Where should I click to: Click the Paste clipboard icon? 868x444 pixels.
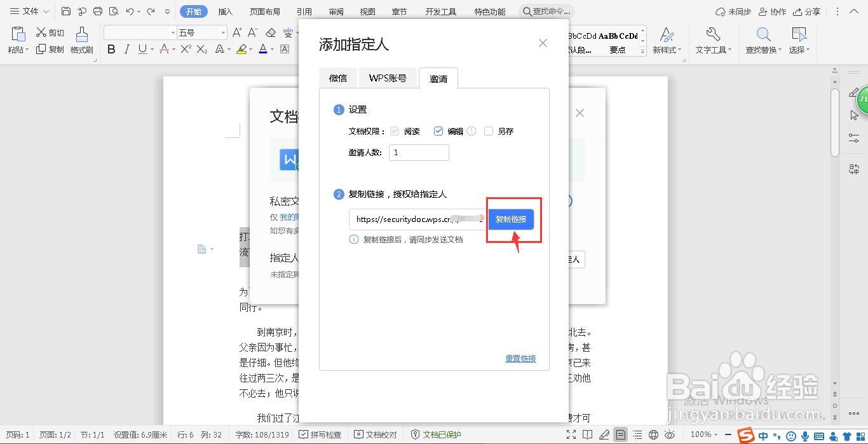click(18, 34)
